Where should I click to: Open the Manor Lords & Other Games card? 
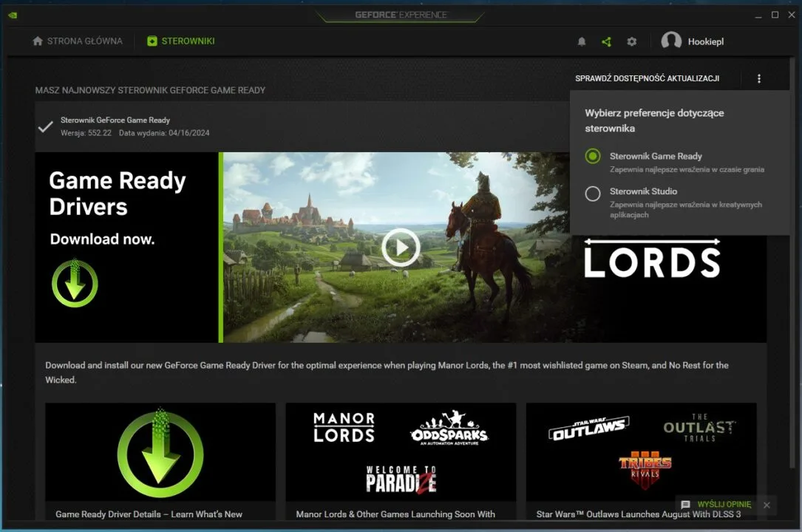(x=401, y=462)
